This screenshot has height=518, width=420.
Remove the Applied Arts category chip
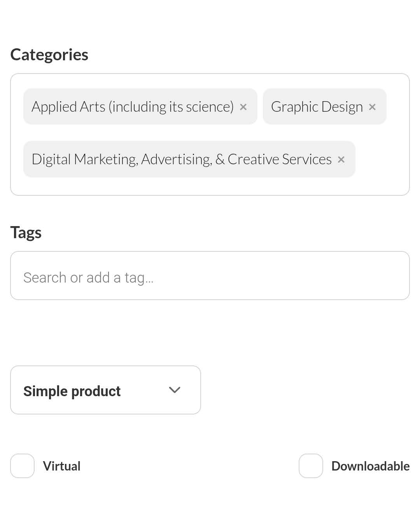click(x=243, y=107)
